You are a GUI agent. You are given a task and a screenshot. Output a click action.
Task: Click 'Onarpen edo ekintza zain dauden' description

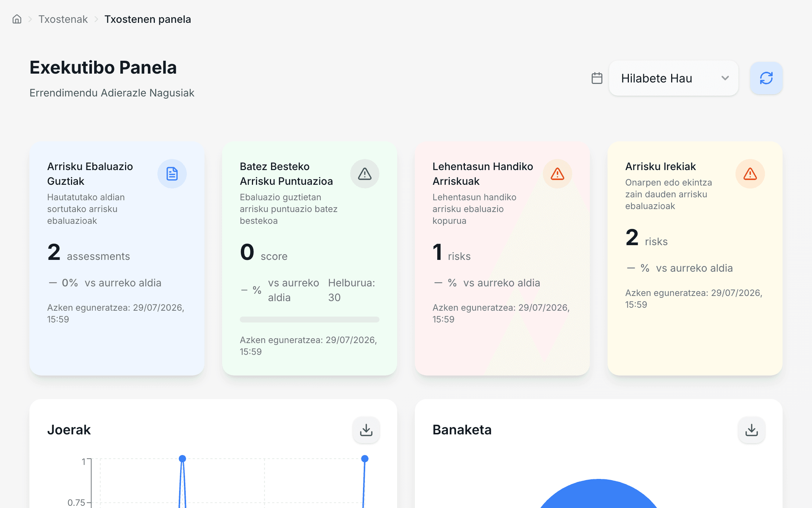tap(669, 194)
